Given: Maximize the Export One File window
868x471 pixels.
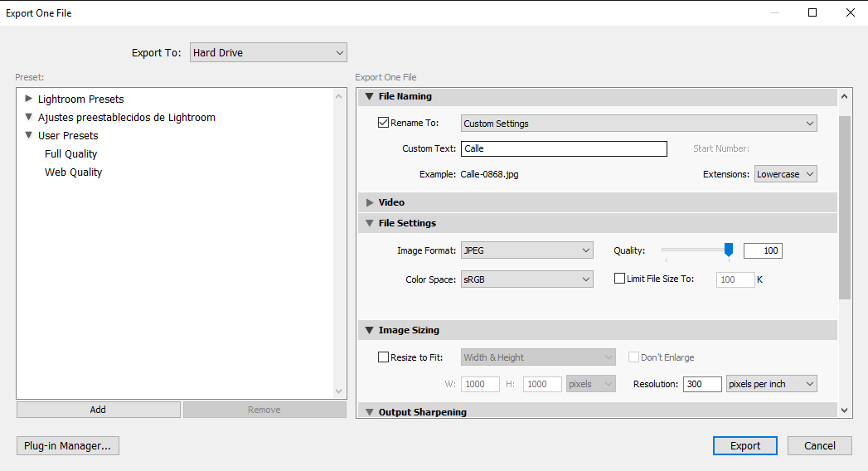Looking at the screenshot, I should 812,12.
